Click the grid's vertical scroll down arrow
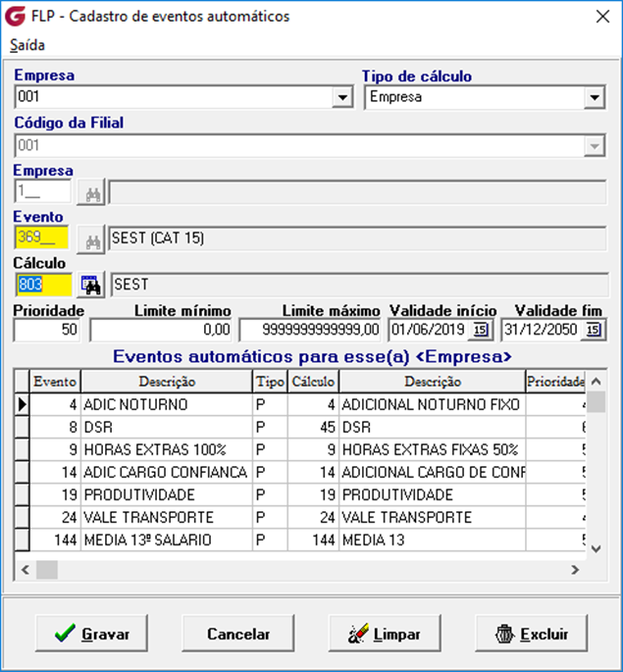Viewport: 623px width, 672px height. (596, 548)
